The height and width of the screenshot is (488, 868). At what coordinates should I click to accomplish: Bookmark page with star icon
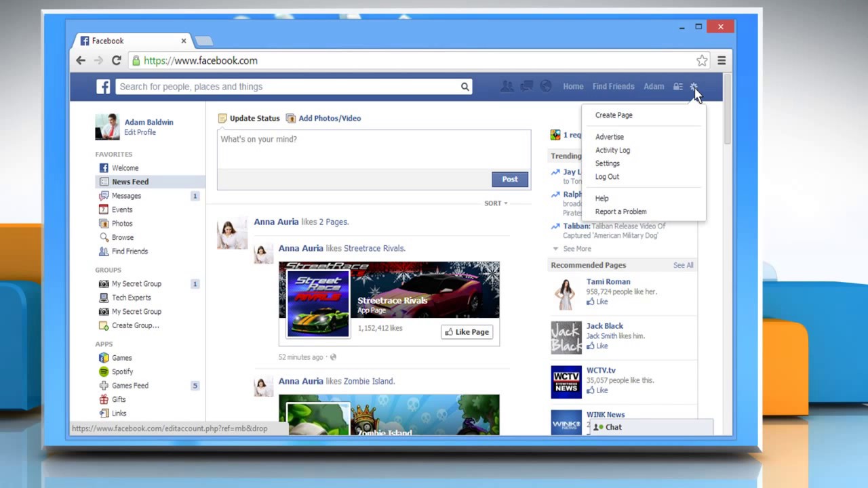coord(702,60)
